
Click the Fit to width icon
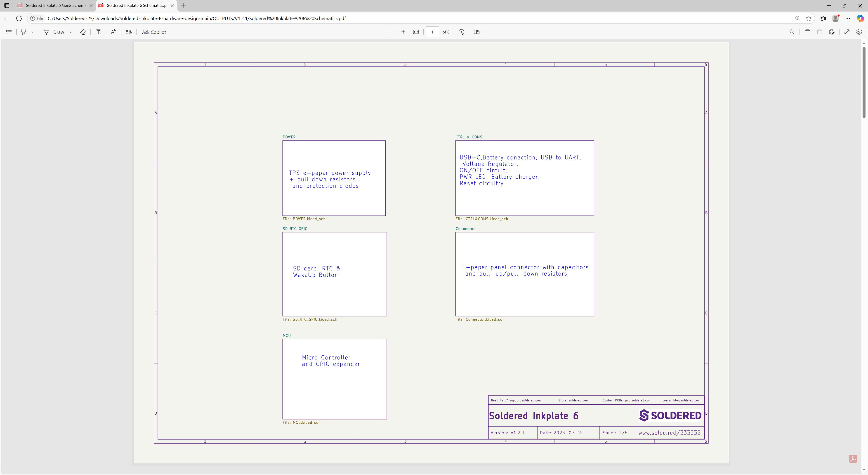pos(416,32)
